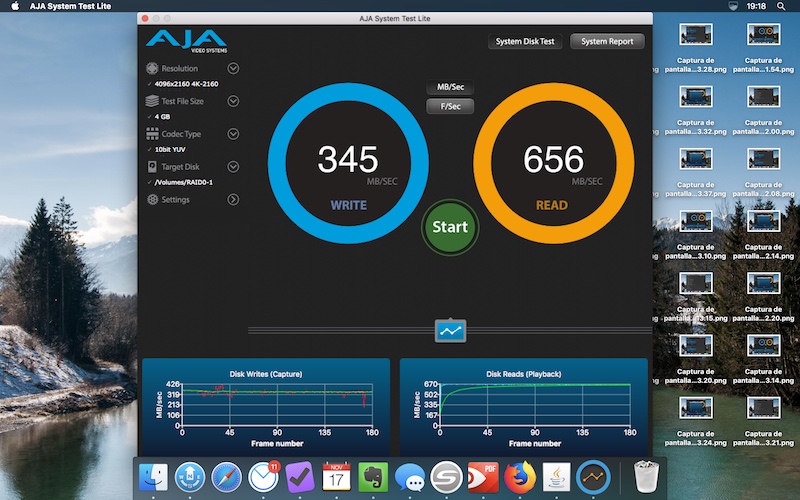Click the System Disk Test button
800x500 pixels.
(x=525, y=41)
